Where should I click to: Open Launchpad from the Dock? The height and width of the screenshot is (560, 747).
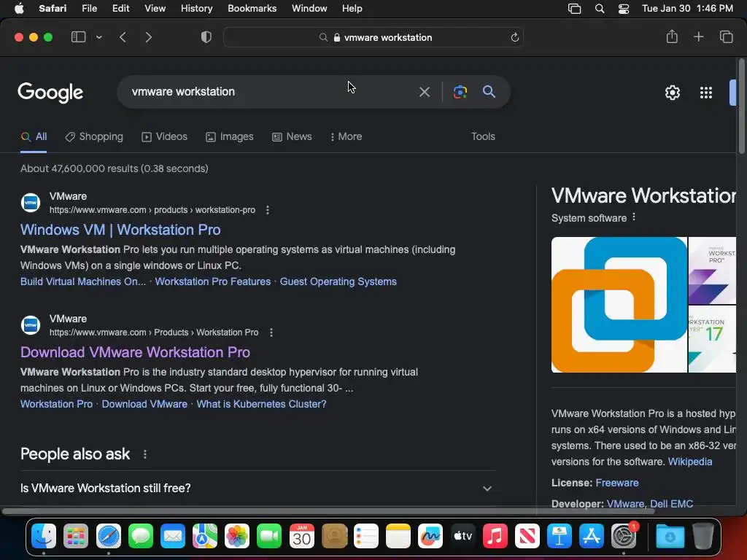point(76,536)
